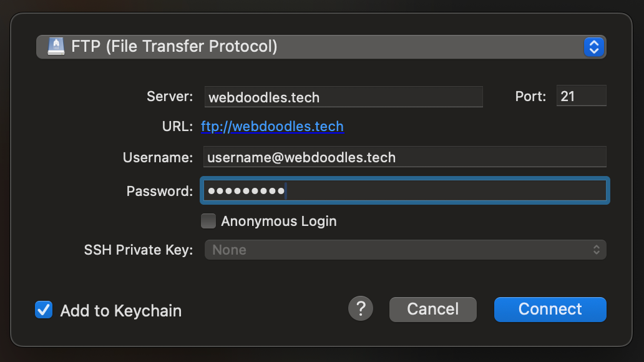
Task: Enable the Anonymous Login checkbox
Action: pyautogui.click(x=208, y=221)
